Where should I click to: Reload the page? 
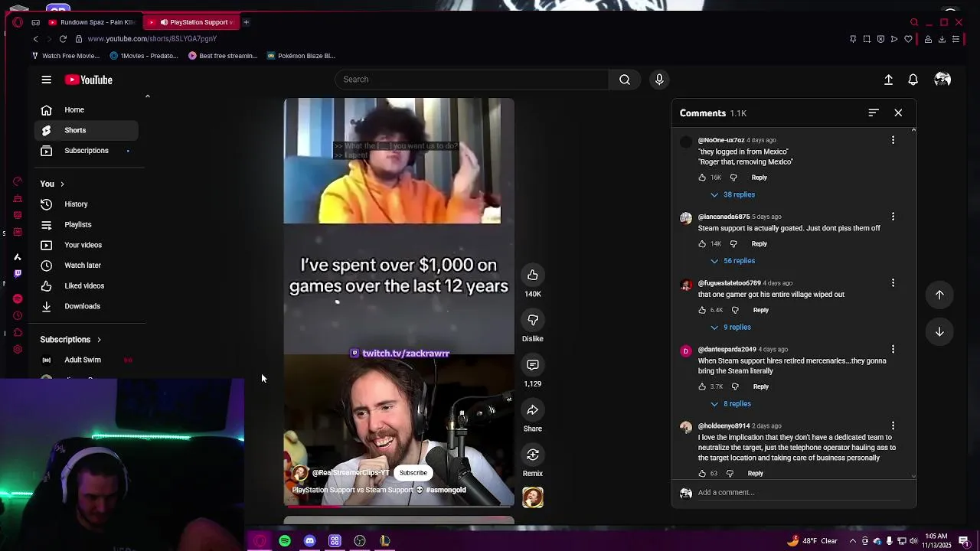click(63, 39)
